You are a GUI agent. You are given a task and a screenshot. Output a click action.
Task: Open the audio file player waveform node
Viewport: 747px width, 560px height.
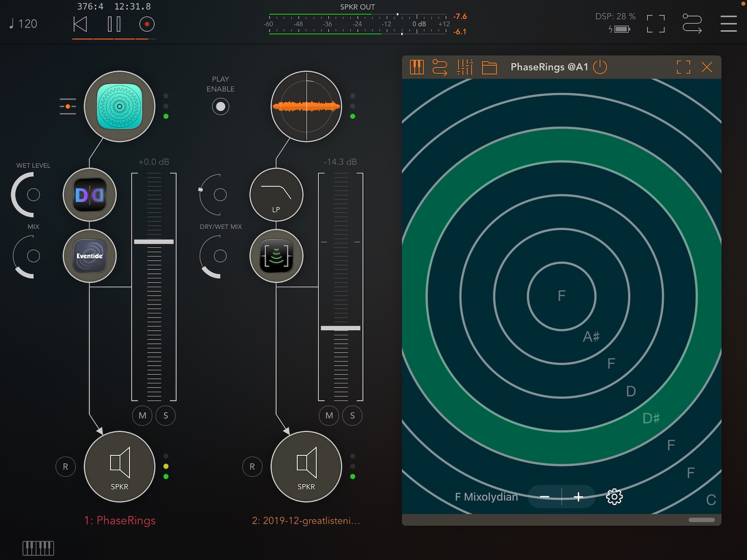click(x=306, y=106)
